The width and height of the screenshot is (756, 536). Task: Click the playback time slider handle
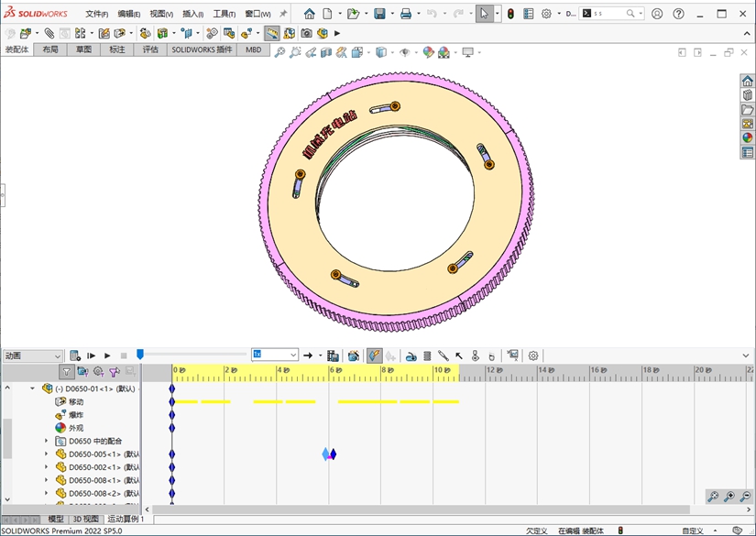tap(140, 355)
